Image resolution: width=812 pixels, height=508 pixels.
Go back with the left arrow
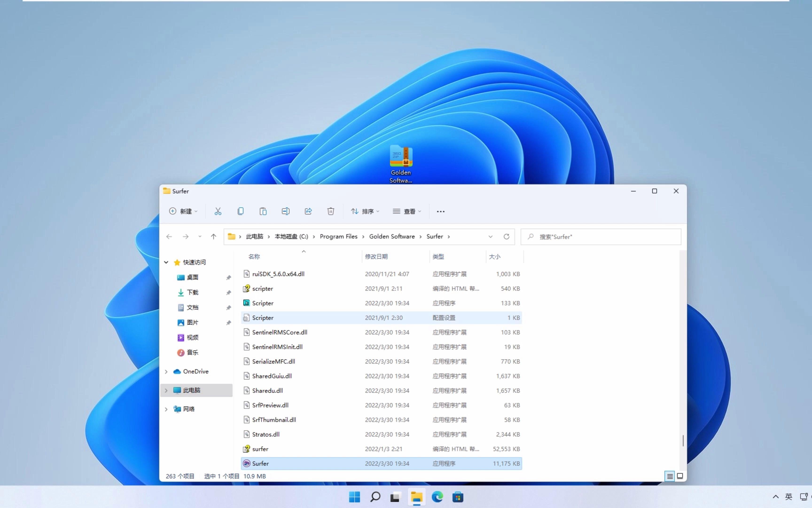point(169,237)
